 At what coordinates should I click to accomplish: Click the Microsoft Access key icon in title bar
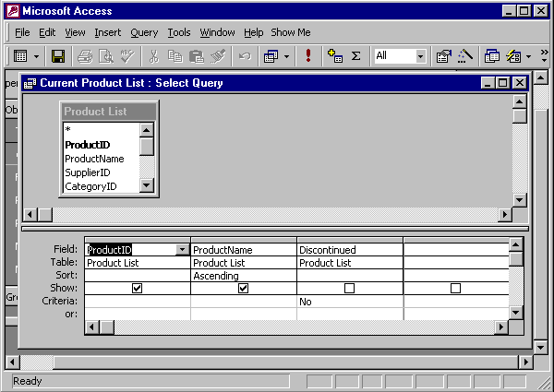click(13, 11)
